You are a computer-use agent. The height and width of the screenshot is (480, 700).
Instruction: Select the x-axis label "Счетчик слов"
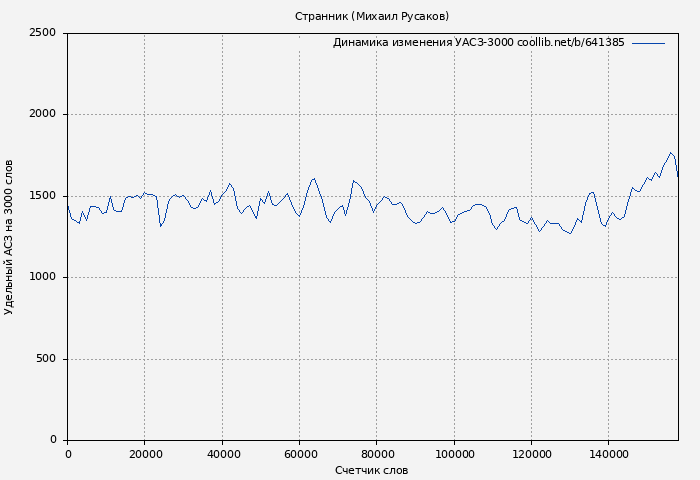(371, 470)
